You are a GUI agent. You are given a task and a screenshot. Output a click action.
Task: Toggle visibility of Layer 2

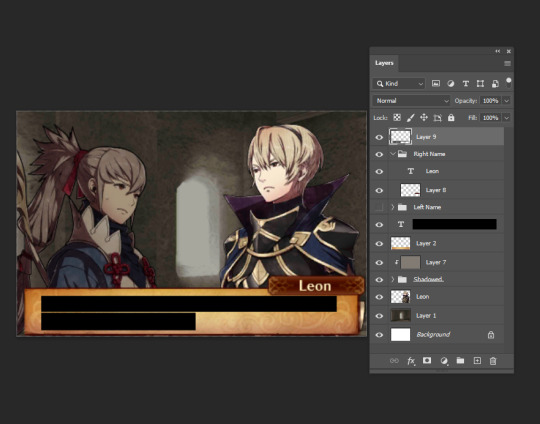tap(379, 244)
